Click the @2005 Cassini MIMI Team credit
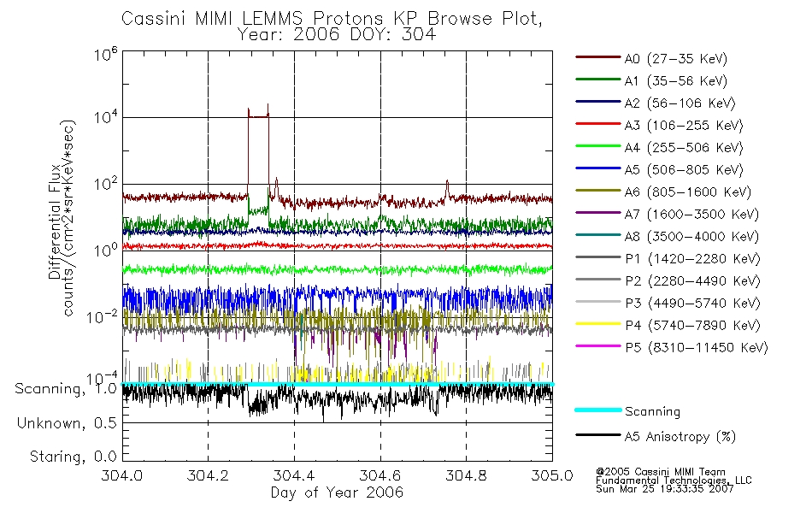The width and height of the screenshot is (812, 513). (660, 472)
